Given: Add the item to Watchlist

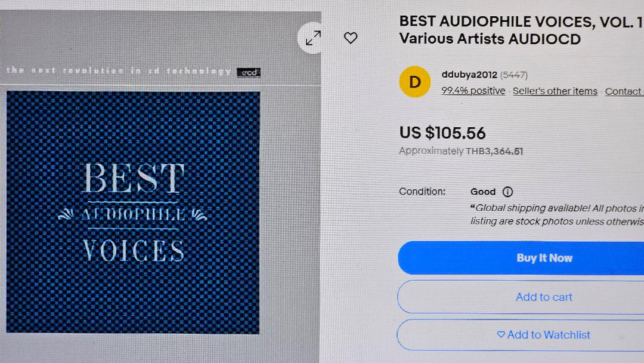Looking at the screenshot, I should pos(521,334).
